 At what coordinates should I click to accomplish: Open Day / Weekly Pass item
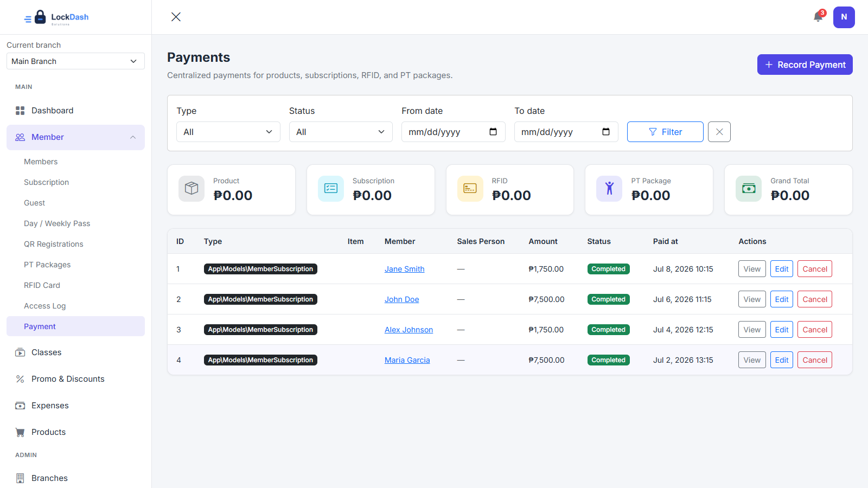(57, 223)
